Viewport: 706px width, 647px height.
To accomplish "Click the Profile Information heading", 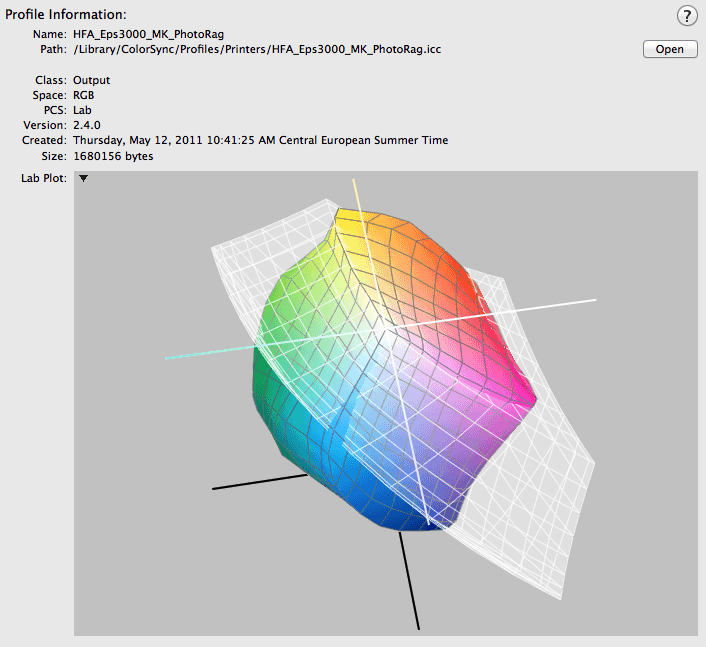I will (66, 14).
